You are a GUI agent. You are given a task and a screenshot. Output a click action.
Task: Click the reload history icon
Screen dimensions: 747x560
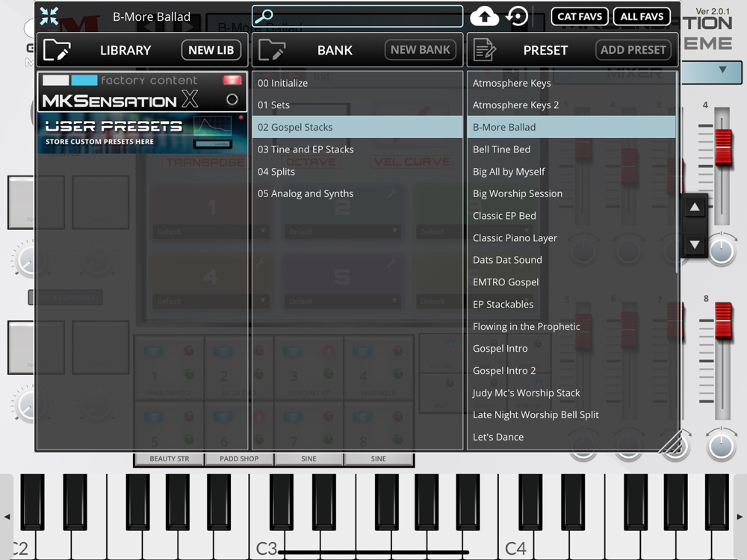[517, 16]
